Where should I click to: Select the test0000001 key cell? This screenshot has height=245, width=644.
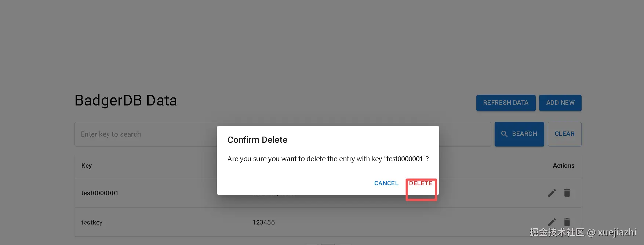coord(100,193)
